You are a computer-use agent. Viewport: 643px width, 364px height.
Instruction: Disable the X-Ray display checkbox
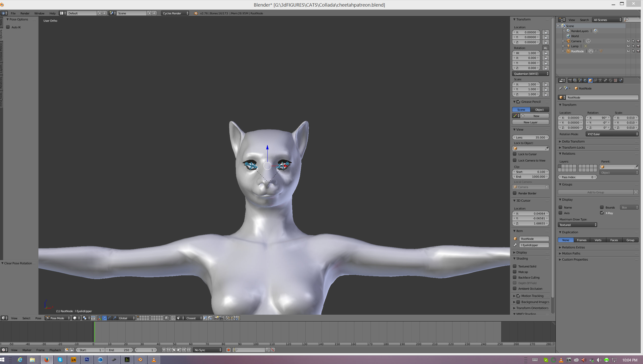pyautogui.click(x=602, y=213)
